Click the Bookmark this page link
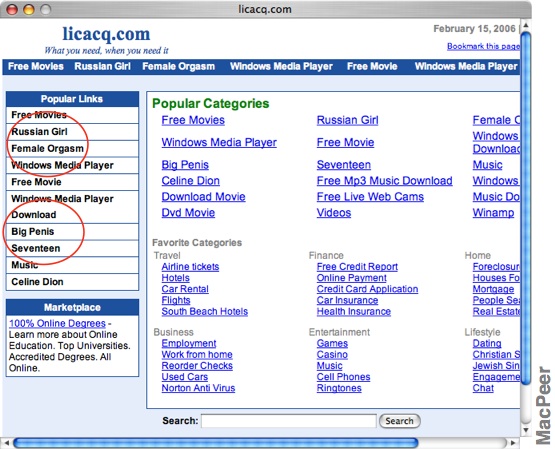This screenshot has height=449, width=555. [483, 46]
